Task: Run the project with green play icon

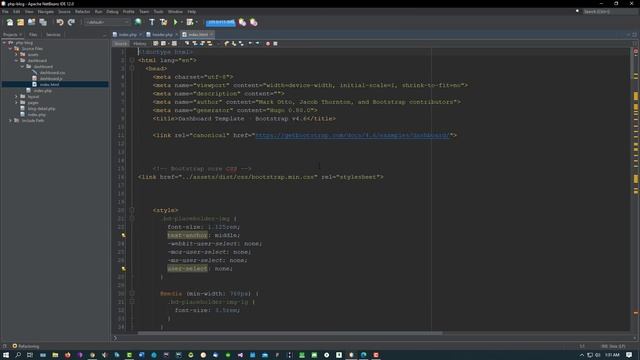Action: tap(176, 22)
